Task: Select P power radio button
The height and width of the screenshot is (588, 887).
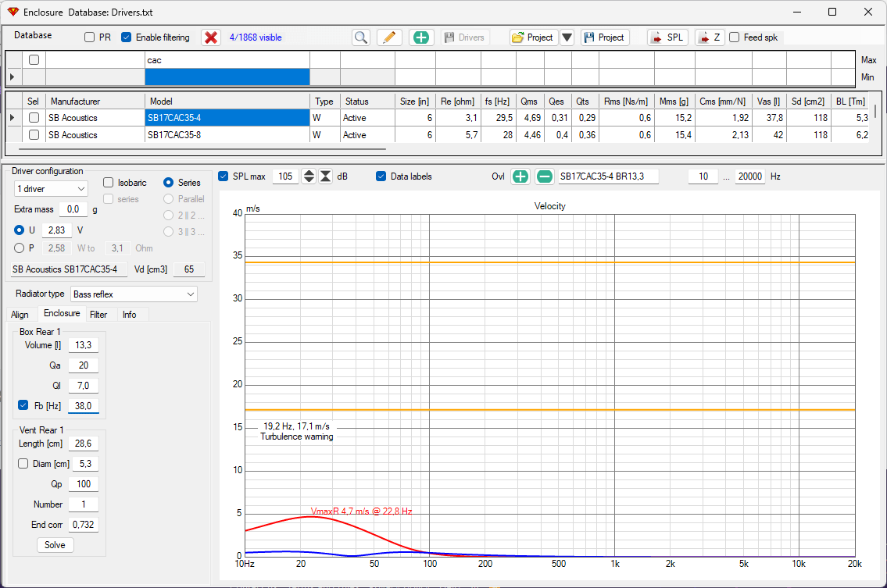Action: 20,248
